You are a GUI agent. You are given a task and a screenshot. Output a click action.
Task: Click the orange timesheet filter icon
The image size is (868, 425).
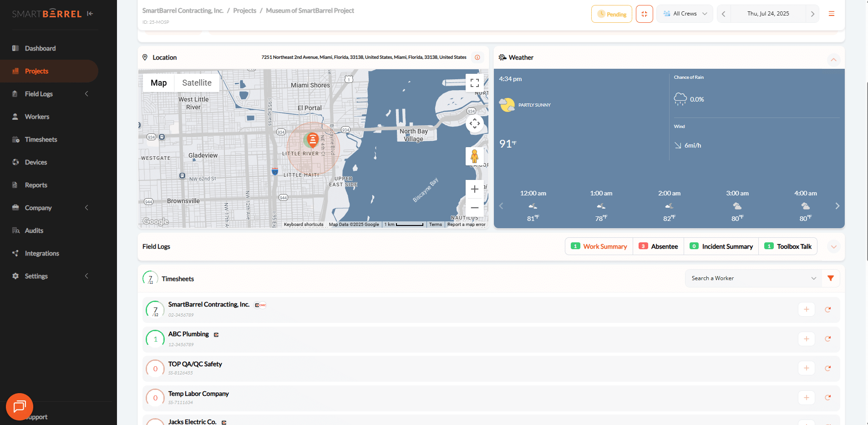831,278
